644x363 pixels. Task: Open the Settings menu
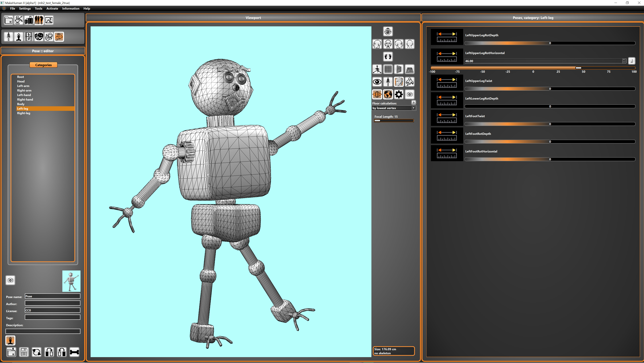point(25,9)
